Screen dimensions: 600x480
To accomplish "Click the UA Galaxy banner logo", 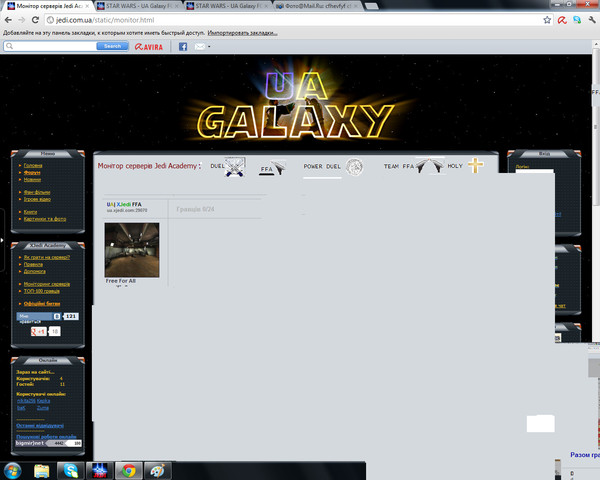I will pyautogui.click(x=295, y=104).
